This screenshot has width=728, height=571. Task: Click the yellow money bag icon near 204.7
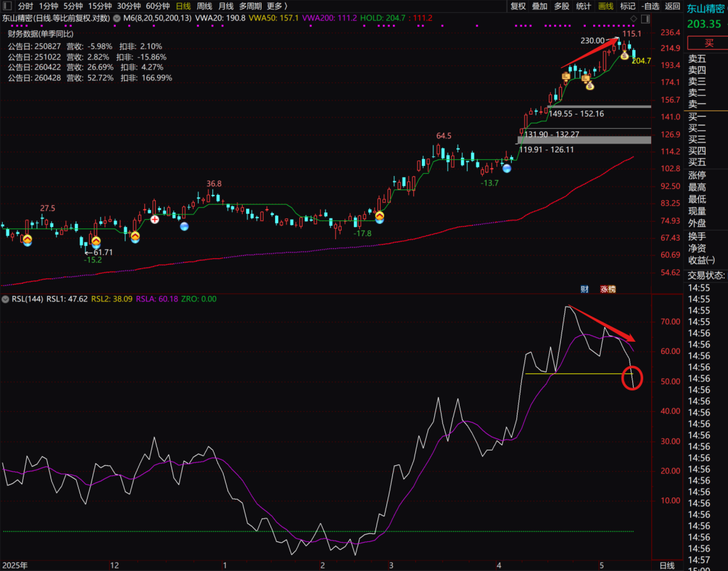click(x=624, y=56)
